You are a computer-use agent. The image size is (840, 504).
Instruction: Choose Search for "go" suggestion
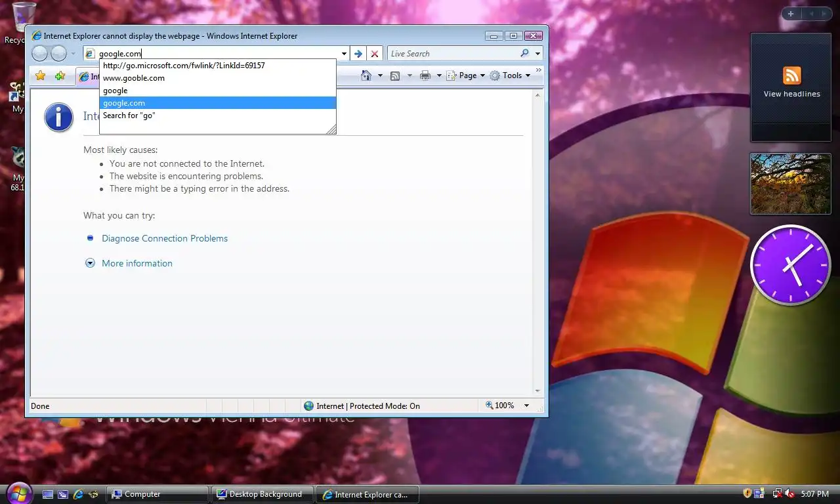pos(218,115)
